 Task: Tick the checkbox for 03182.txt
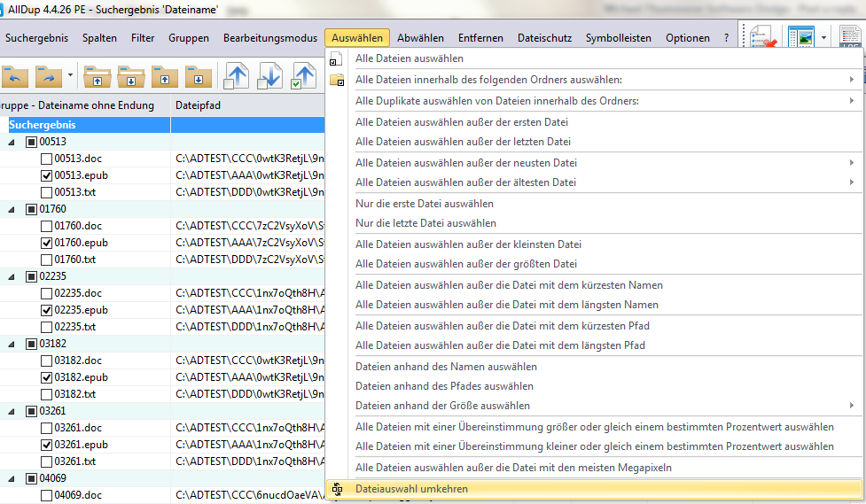click(46, 394)
